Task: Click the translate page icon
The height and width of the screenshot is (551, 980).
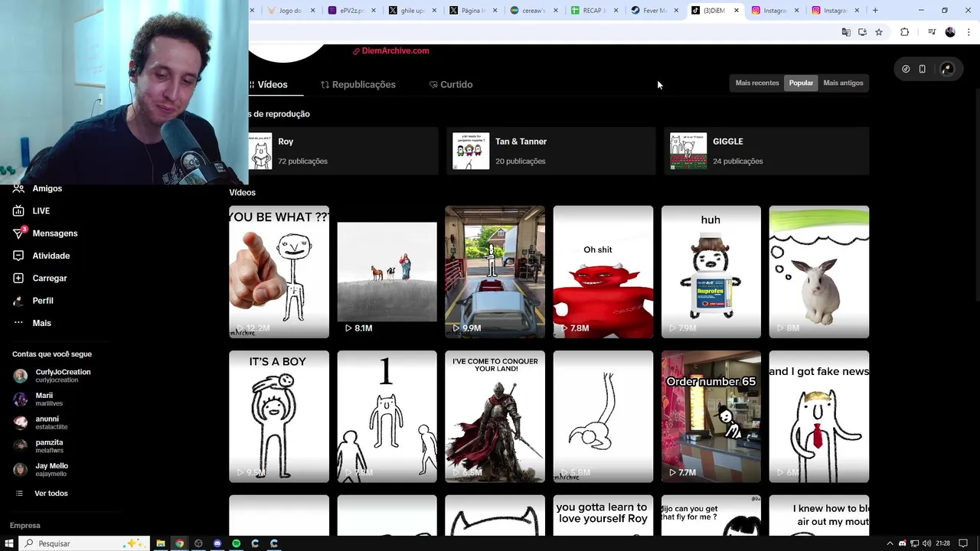Action: (x=846, y=32)
